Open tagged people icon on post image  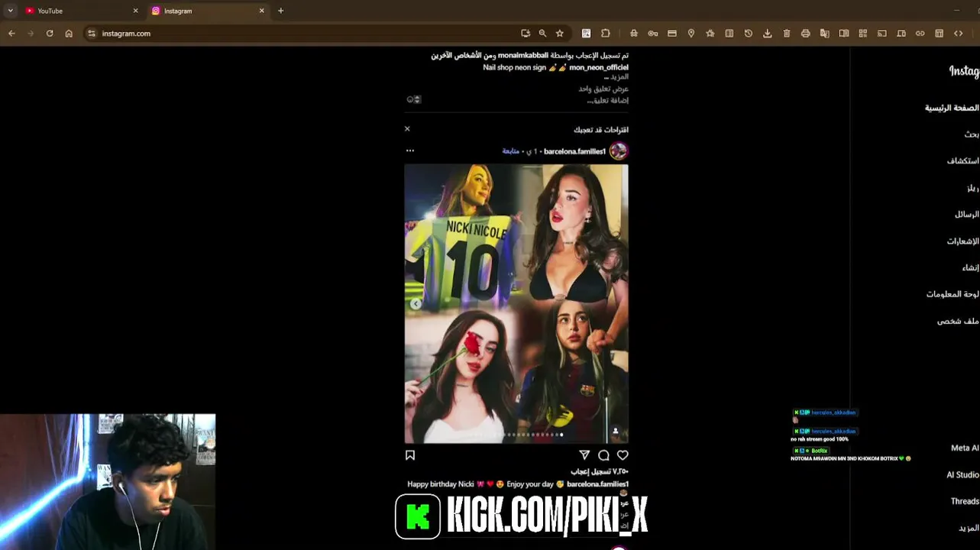(x=616, y=431)
